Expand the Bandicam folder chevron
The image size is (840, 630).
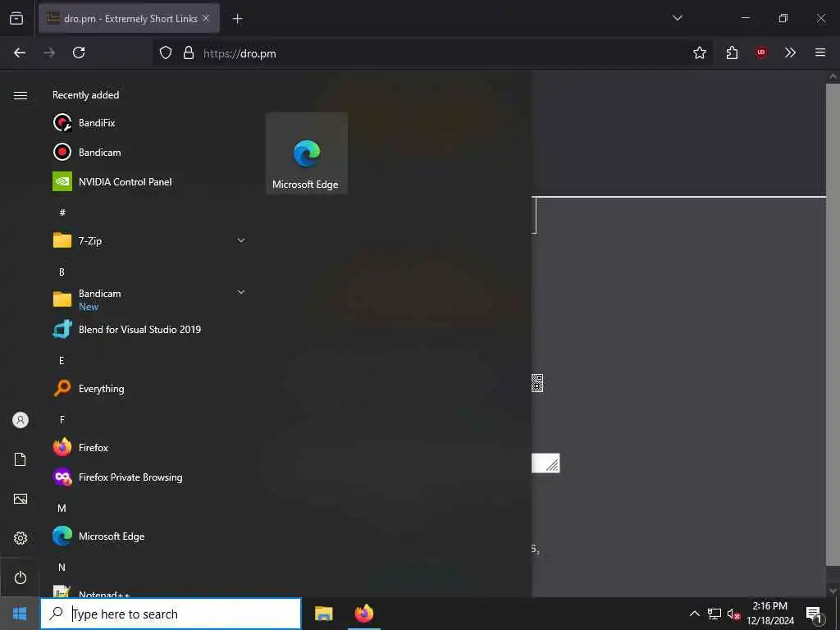[x=241, y=292]
